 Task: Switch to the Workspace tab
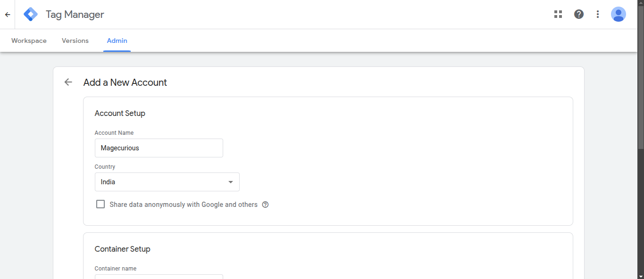29,41
